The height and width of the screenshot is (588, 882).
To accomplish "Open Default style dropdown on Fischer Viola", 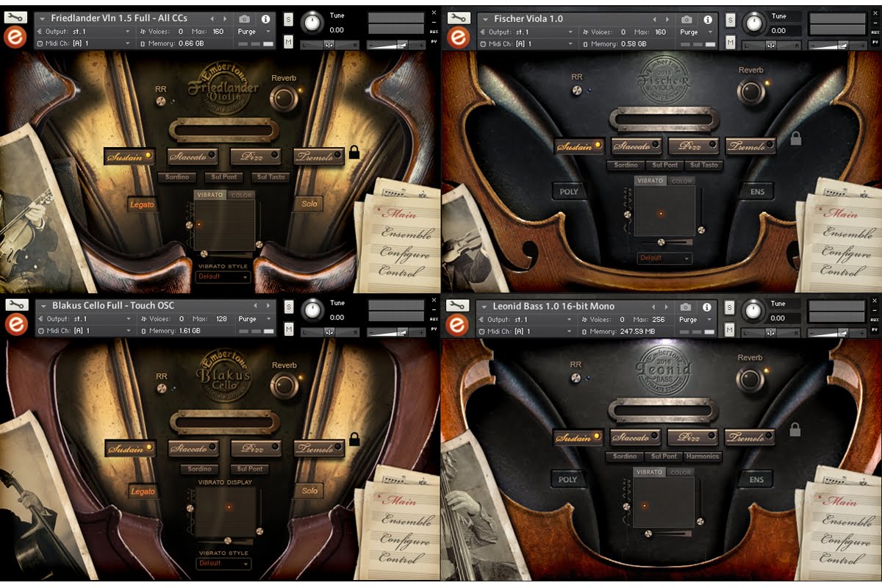I will tap(664, 258).
